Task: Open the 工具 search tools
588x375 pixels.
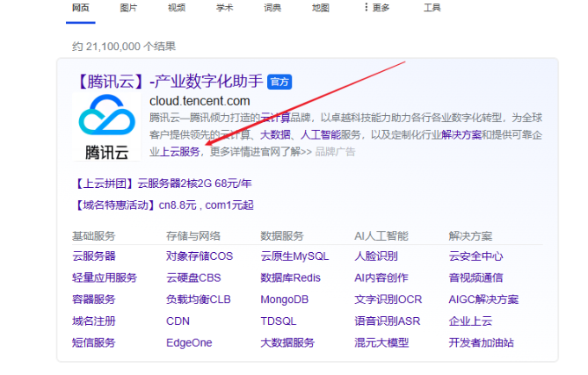Action: click(x=432, y=8)
